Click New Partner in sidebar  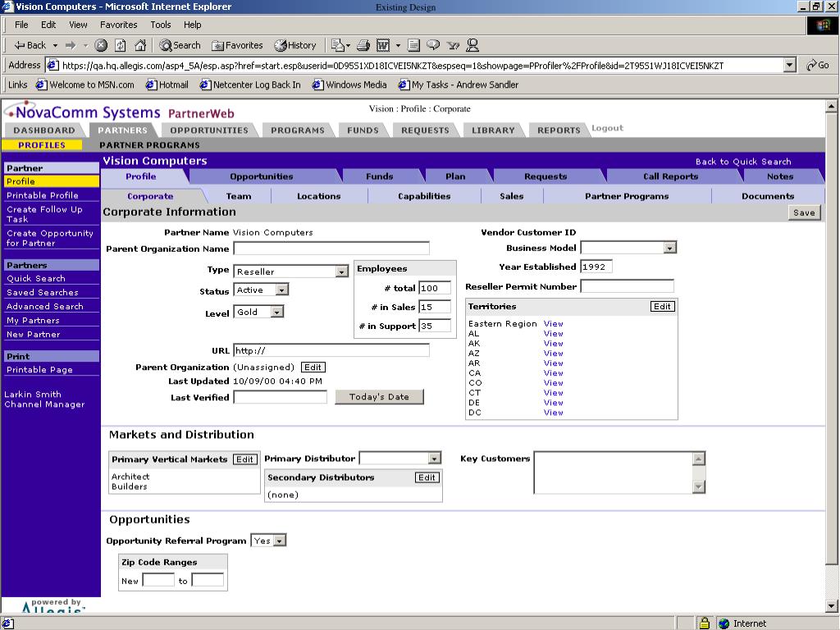[x=33, y=335]
